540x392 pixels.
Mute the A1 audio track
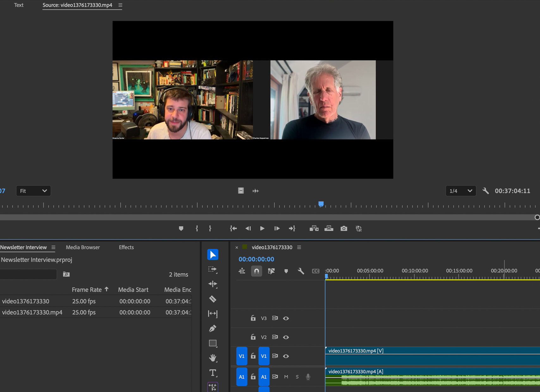coord(286,377)
